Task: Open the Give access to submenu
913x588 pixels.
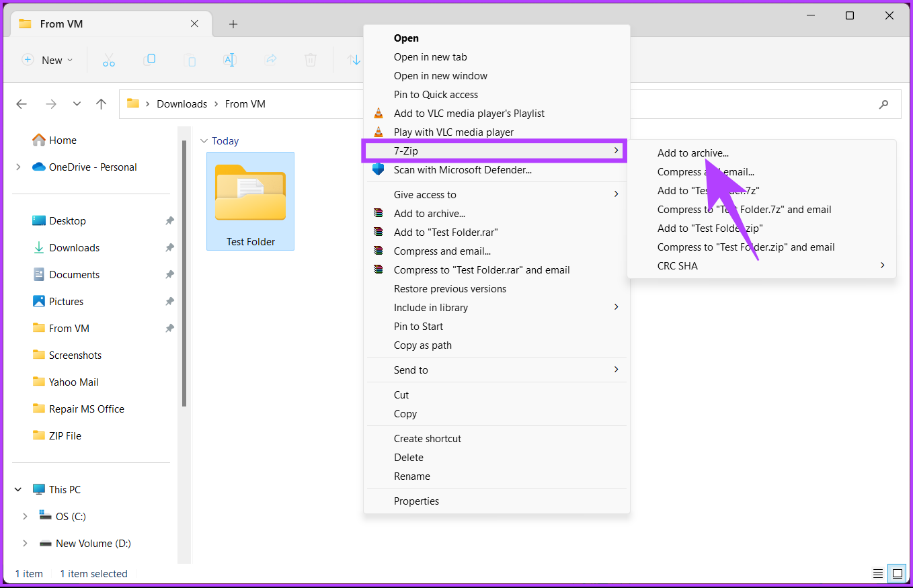Action: pyautogui.click(x=497, y=195)
